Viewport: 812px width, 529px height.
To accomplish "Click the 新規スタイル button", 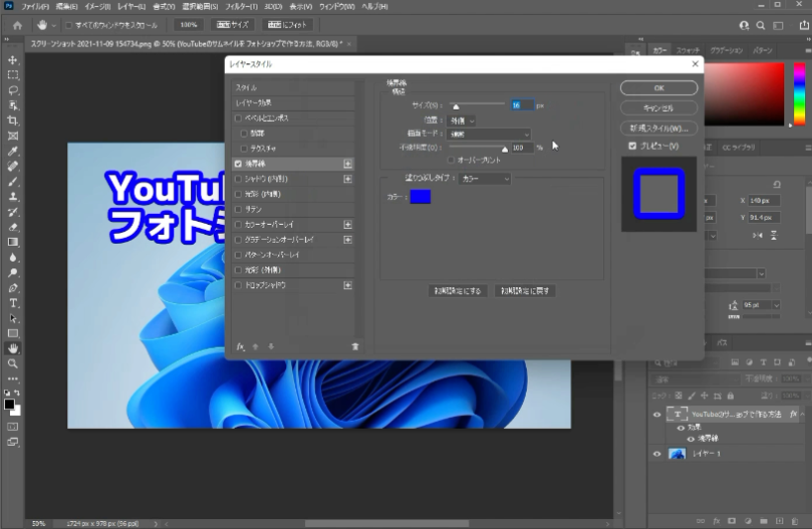I will [659, 128].
